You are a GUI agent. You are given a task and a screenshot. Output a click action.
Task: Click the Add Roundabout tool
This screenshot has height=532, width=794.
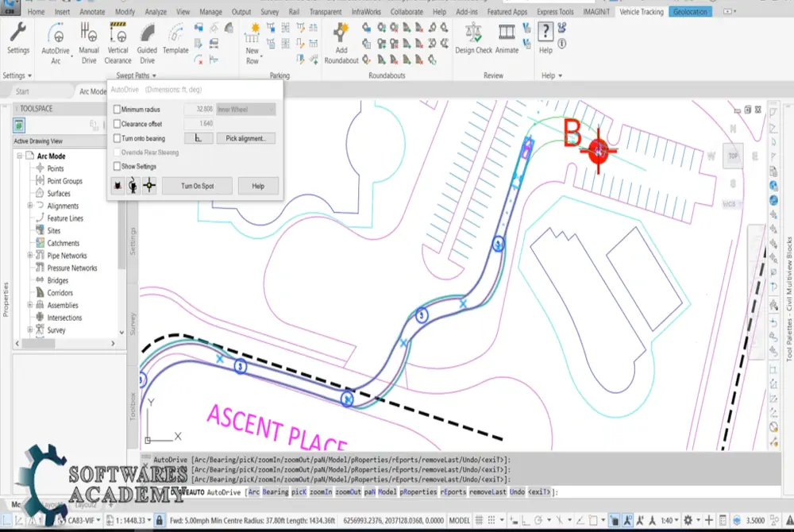341,44
